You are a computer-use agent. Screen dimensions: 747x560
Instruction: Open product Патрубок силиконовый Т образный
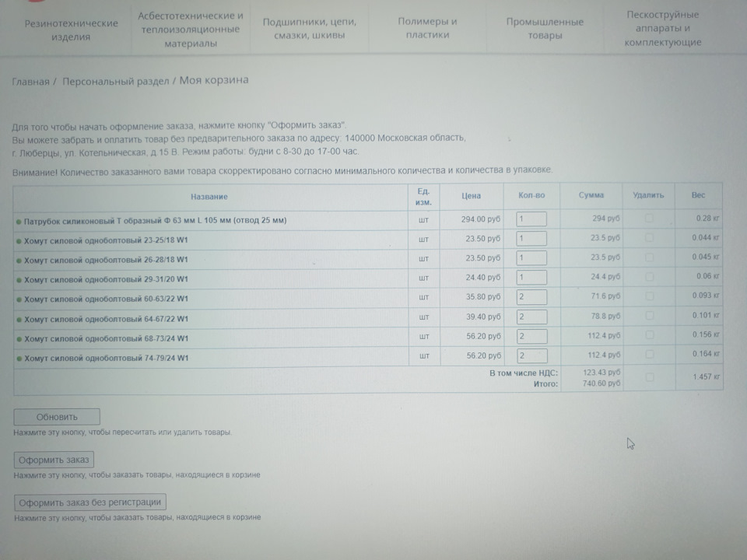click(156, 220)
